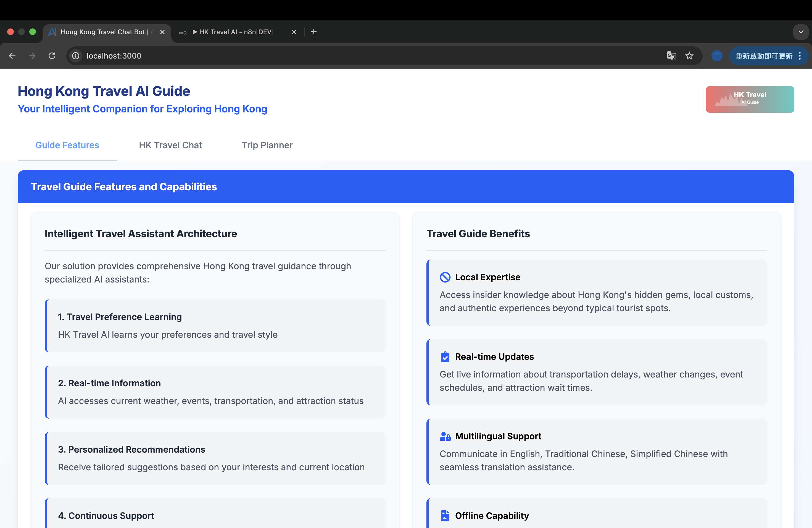Expand the tab search dropdown chevron
The width and height of the screenshot is (812, 528).
pyautogui.click(x=800, y=32)
